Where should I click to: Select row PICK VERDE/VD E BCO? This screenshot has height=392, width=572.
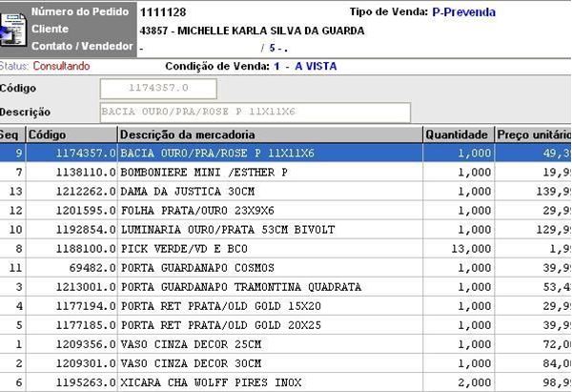286,249
